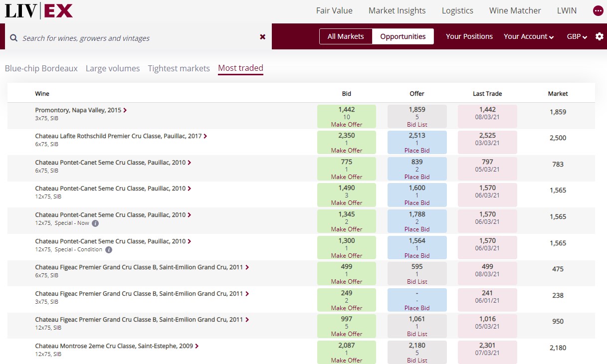The width and height of the screenshot is (607, 364).
Task: Open Market Insights in top navigation
Action: point(397,10)
